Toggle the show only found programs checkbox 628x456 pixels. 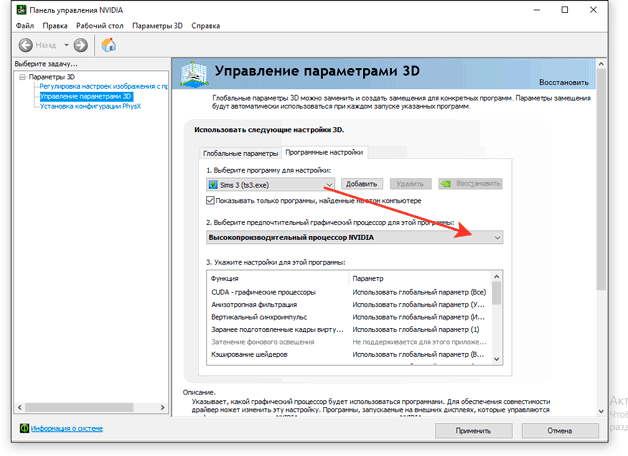click(210, 201)
